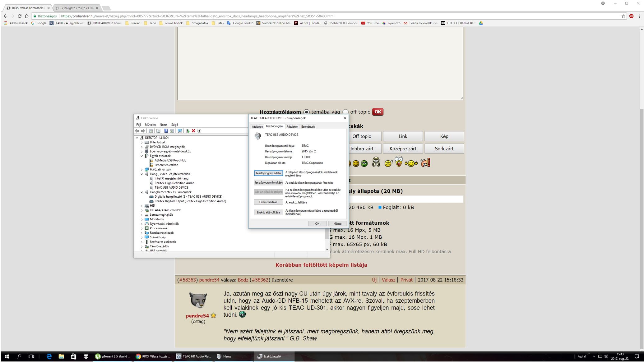The height and width of the screenshot is (362, 644).
Task: Expand the Billentyűzet tree node
Action: (x=142, y=142)
